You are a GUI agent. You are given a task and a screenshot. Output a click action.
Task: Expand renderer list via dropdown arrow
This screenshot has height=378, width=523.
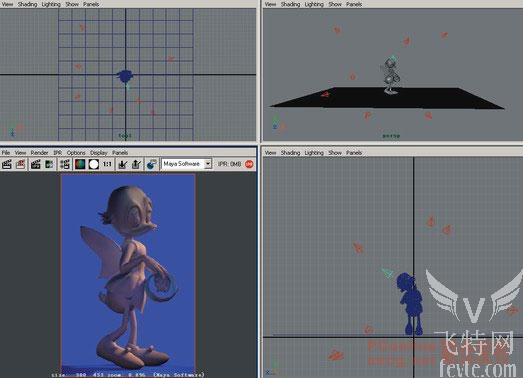click(208, 164)
